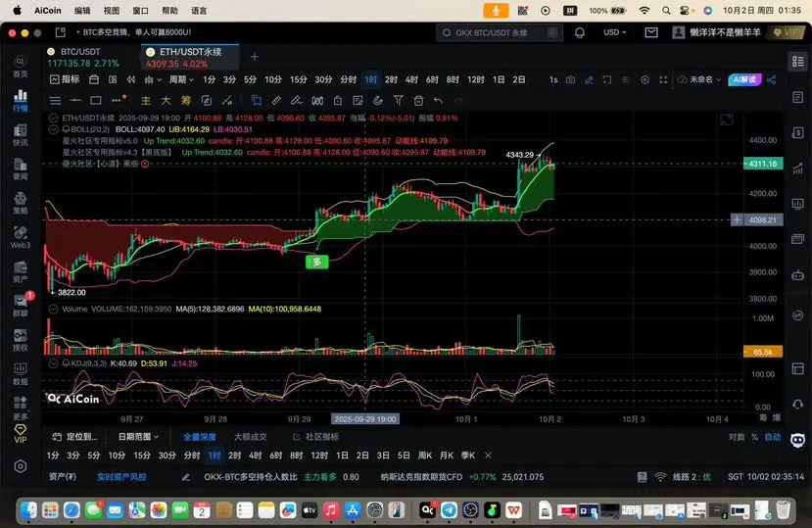Open the 日期范围 date range dropdown
Viewport: 812px width, 528px height.
tap(138, 437)
